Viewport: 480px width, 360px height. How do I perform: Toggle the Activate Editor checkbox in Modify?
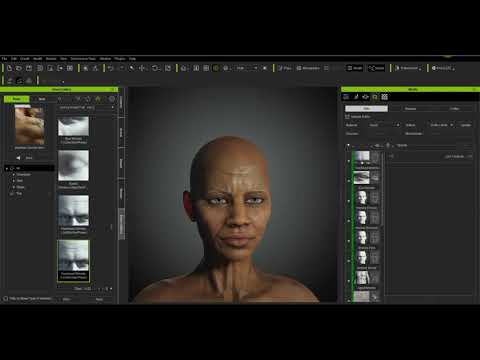coord(347,117)
